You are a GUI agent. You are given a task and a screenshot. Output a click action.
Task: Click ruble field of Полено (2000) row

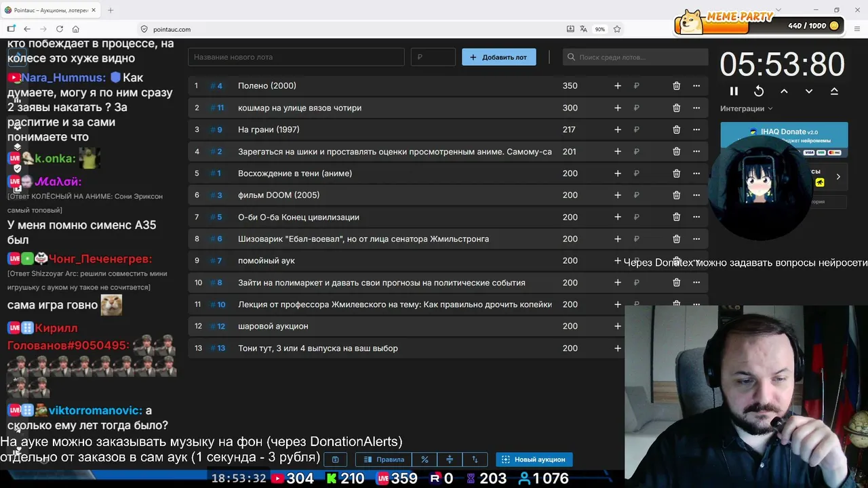point(647,85)
